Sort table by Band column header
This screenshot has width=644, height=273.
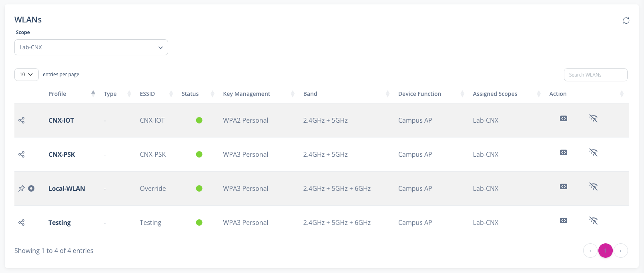[x=310, y=94]
